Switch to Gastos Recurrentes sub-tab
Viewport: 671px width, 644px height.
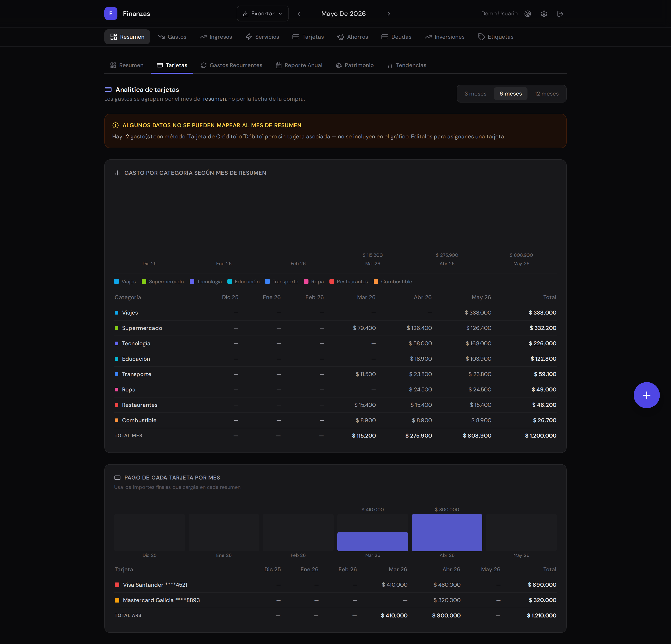(231, 65)
